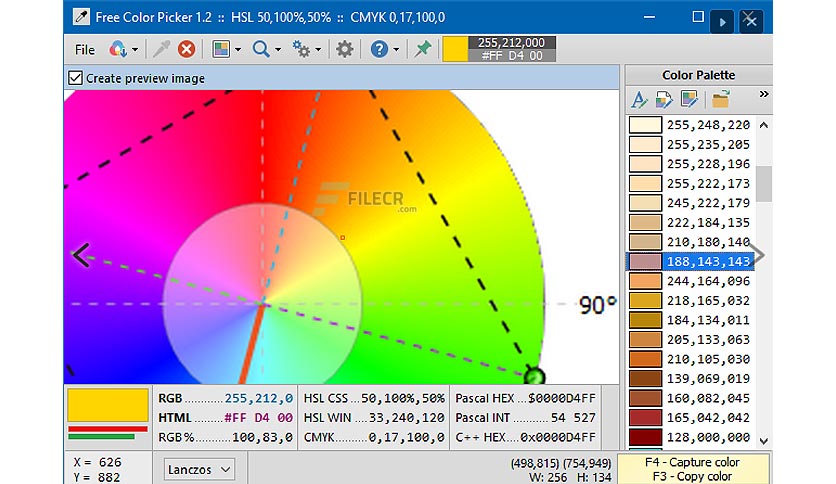Click the magnifier zoom icon
836x484 pixels.
pos(261,50)
